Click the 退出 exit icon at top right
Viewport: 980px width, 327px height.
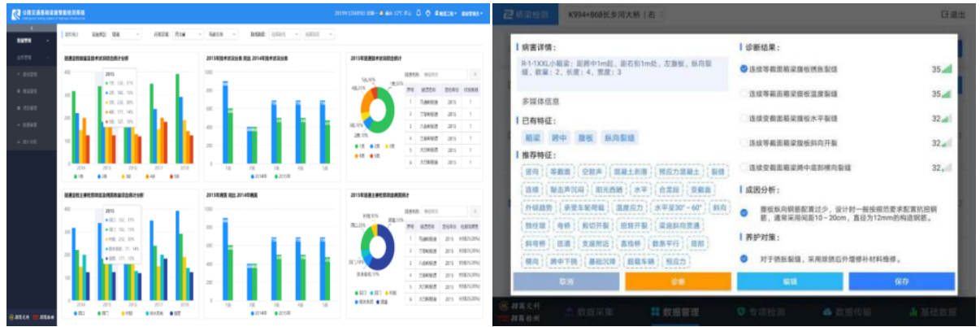952,15
